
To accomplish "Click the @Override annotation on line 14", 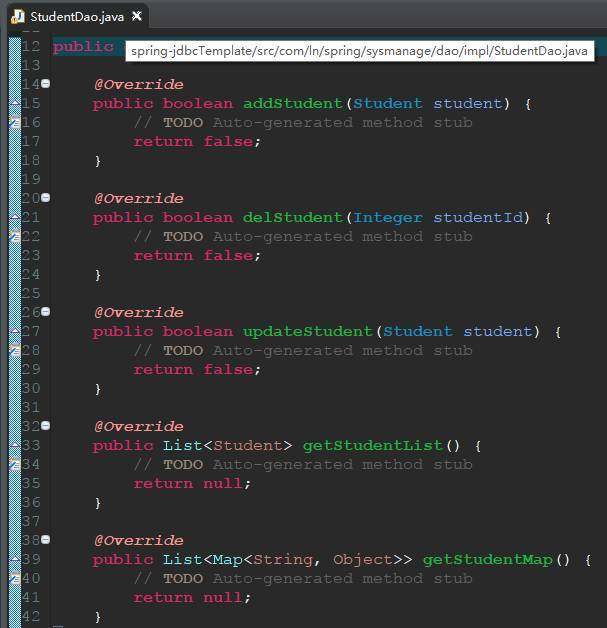I will pos(139,84).
